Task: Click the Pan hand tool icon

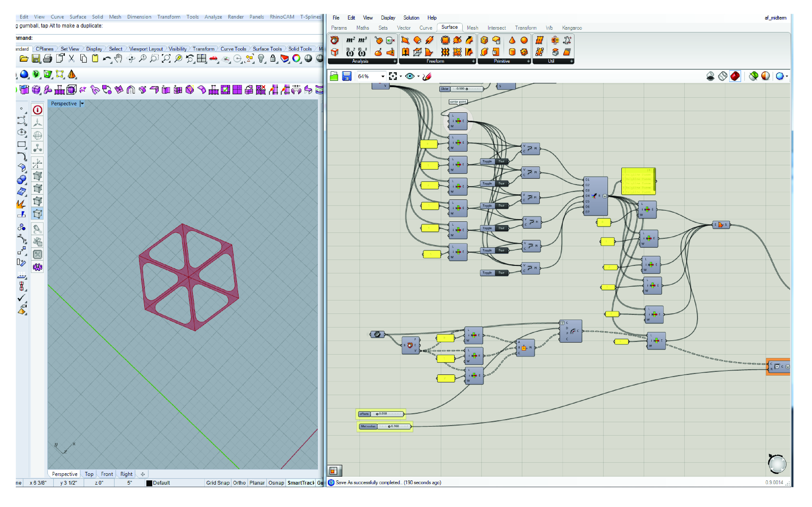Action: click(118, 59)
